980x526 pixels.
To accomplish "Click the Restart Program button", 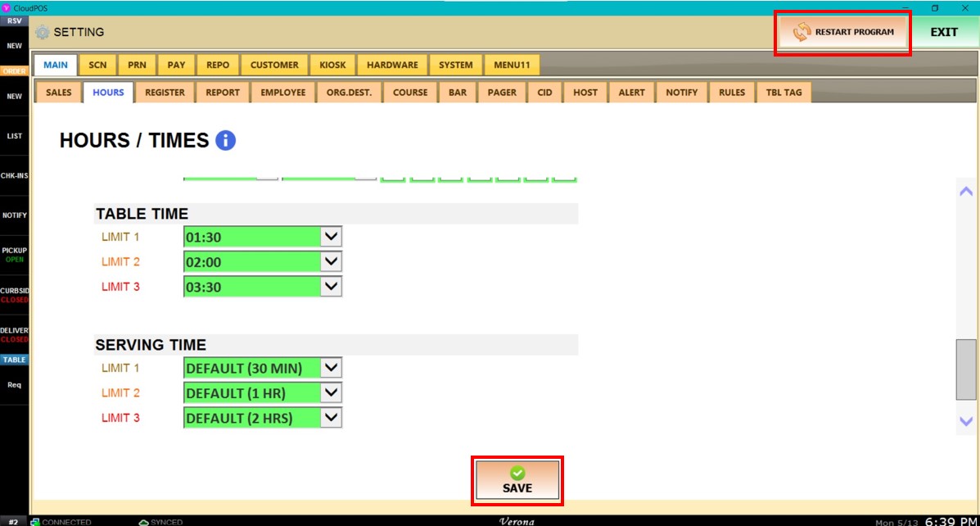I will point(842,33).
